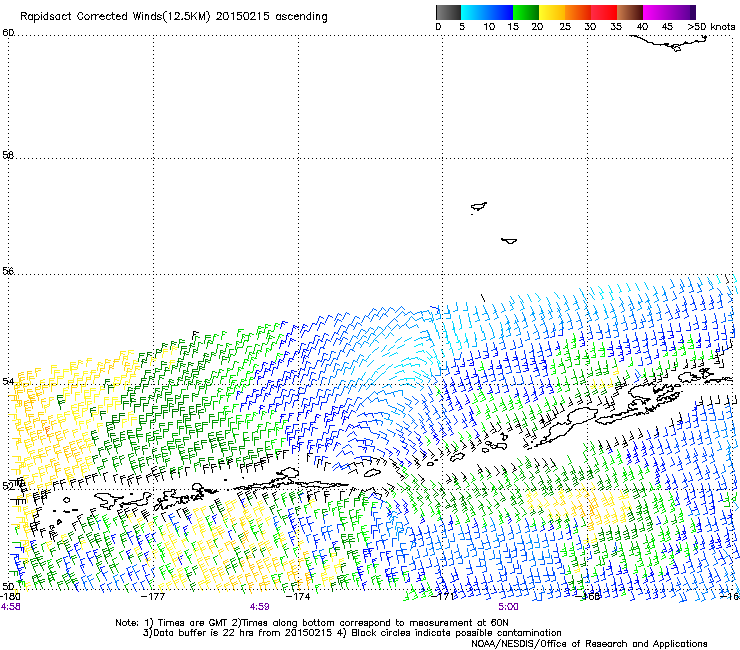Screen dimensions: 740x650
Task: Click the brown 35-40 knots legend swatch
Action: (x=630, y=12)
